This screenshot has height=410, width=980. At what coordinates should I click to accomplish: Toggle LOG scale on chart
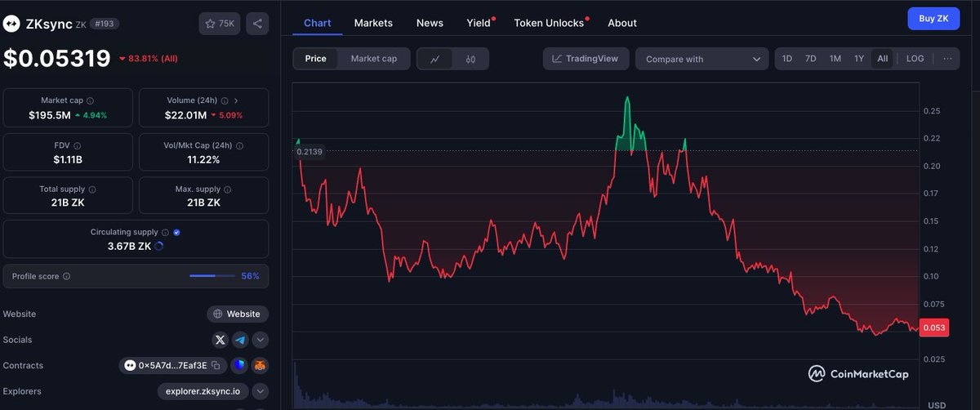tap(915, 59)
